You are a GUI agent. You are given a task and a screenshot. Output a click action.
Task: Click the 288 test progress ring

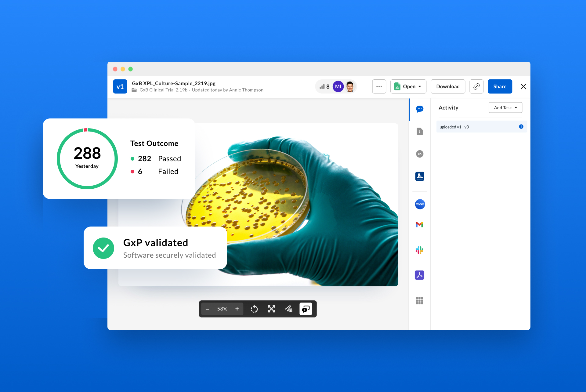[87, 159]
